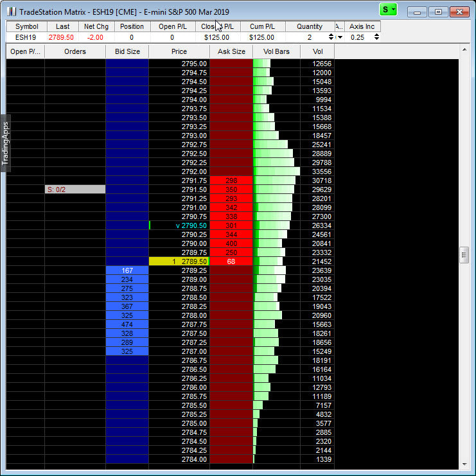476x476 pixels.
Task: Select the Bid Size column header
Action: click(x=127, y=51)
